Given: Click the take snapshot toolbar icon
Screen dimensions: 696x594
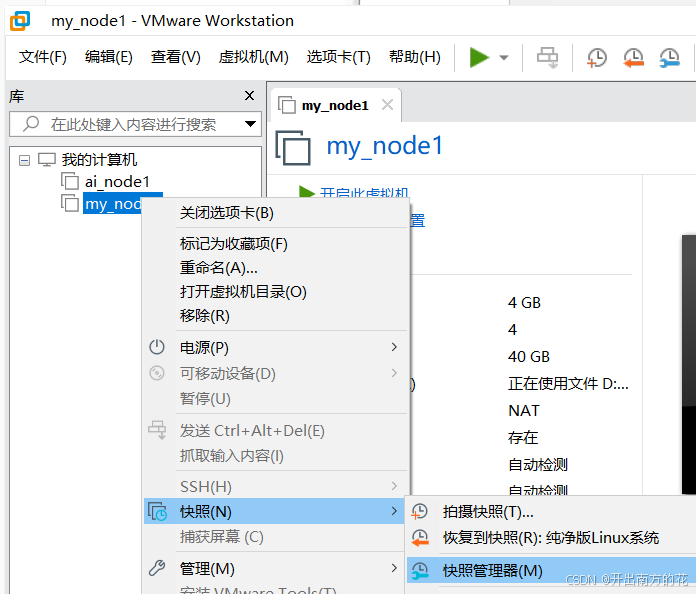Looking at the screenshot, I should coord(596,58).
